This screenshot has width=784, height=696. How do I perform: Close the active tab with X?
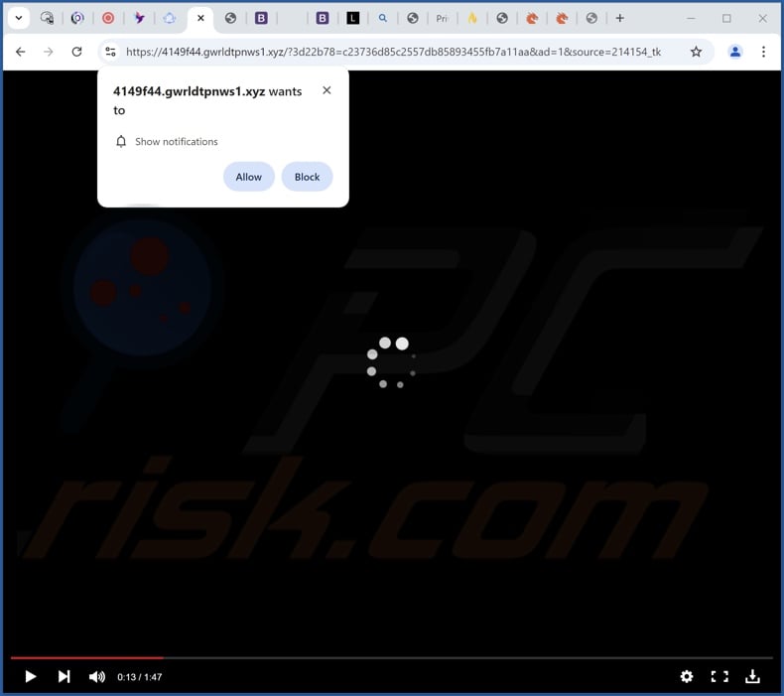click(200, 18)
